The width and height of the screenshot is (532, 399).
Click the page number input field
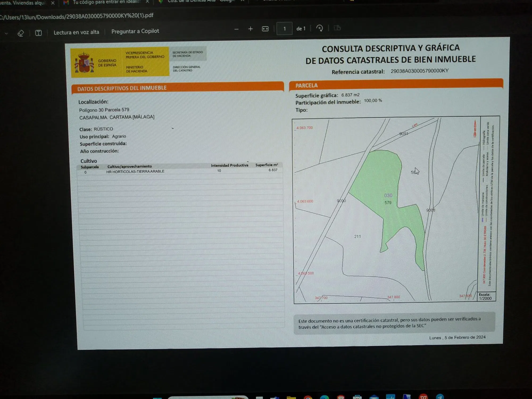point(284,28)
